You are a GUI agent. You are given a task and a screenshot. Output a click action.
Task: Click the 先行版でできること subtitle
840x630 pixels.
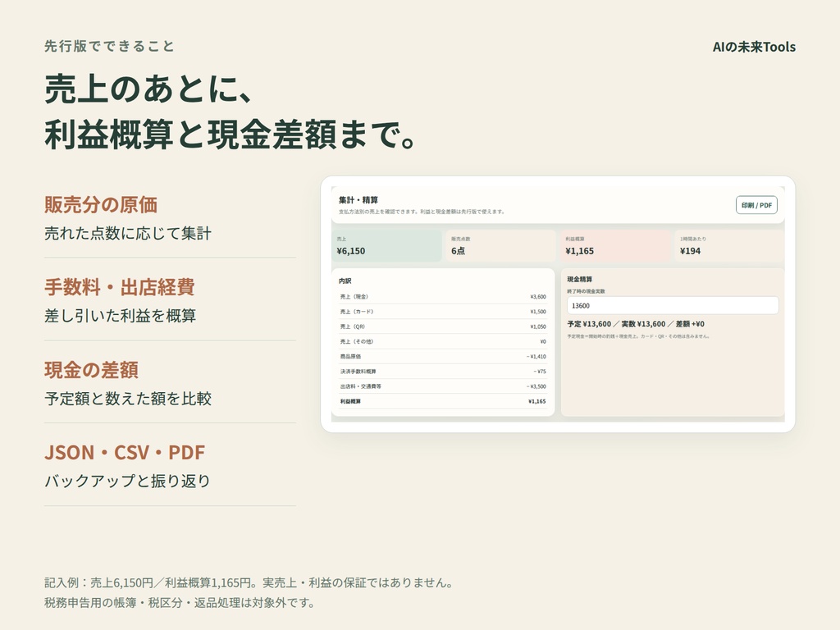tap(109, 47)
